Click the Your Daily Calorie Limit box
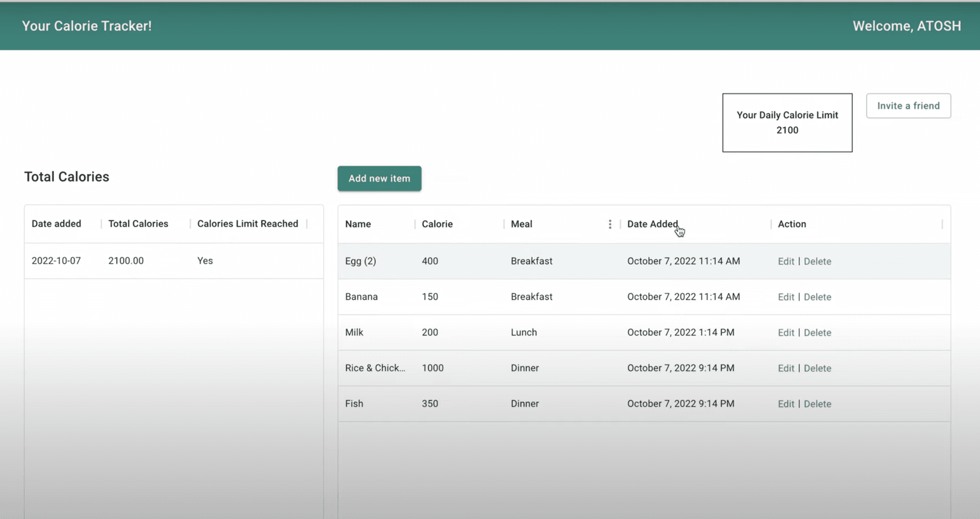Viewport: 980px width, 519px height. [787, 123]
